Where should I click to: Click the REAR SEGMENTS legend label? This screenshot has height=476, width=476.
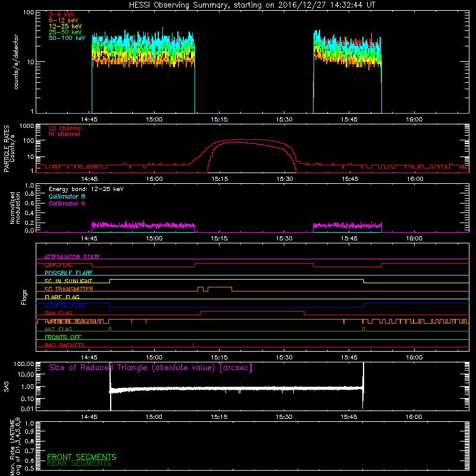pyautogui.click(x=79, y=464)
